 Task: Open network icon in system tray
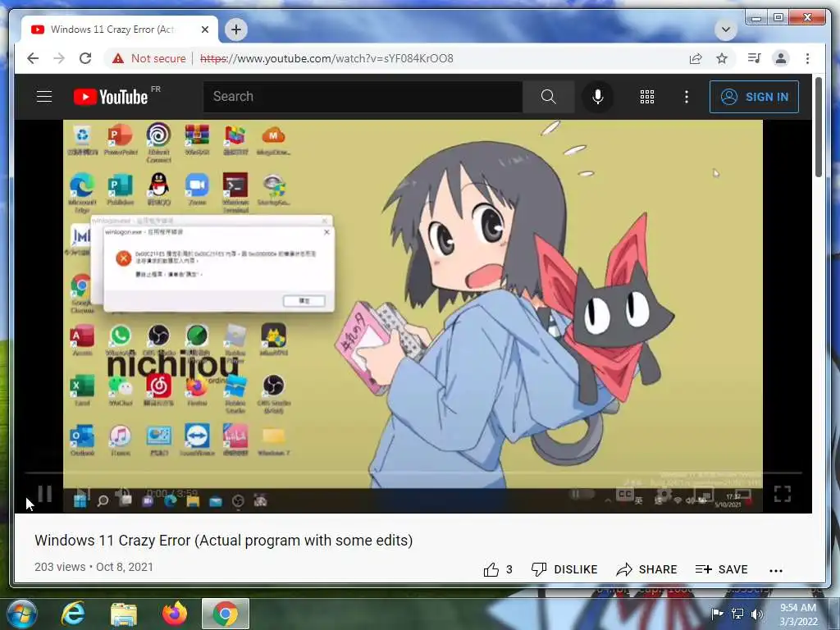pyautogui.click(x=737, y=614)
